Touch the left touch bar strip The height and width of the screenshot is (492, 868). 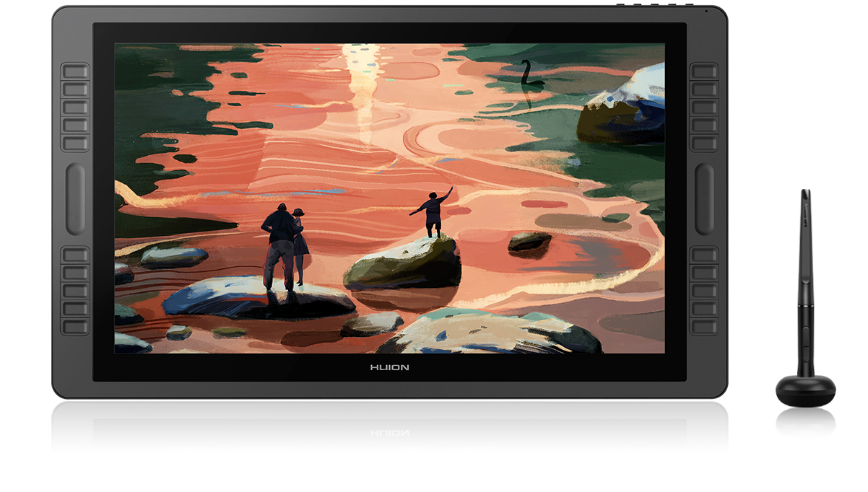tap(76, 199)
